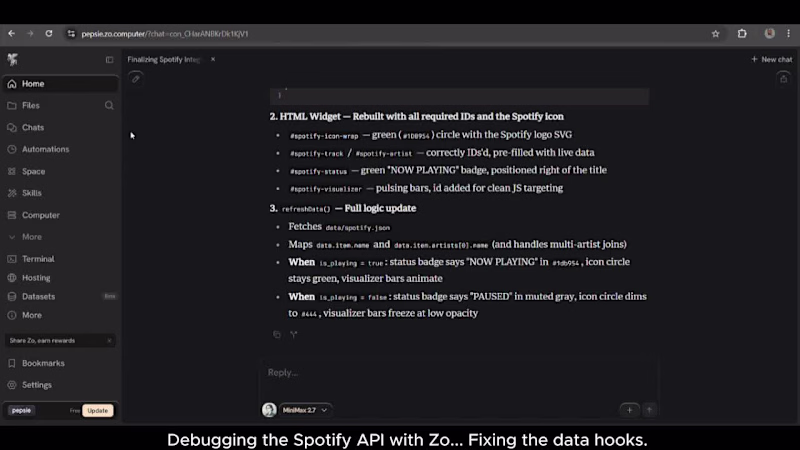This screenshot has height=450, width=800.
Task: Click the address bar URL
Action: [165, 34]
